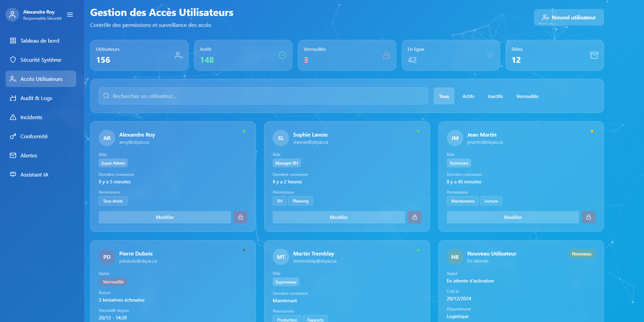Select the Tous filter tab
644x322 pixels.
(444, 96)
